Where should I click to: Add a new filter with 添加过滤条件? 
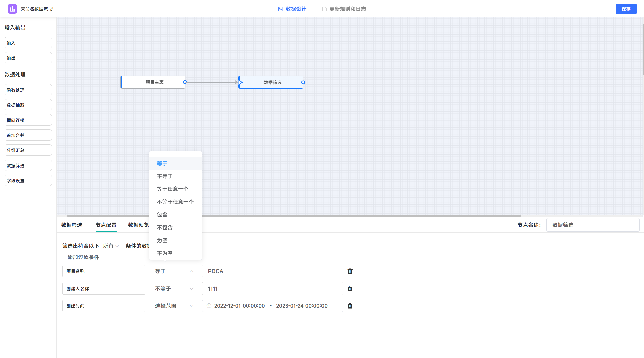point(81,257)
